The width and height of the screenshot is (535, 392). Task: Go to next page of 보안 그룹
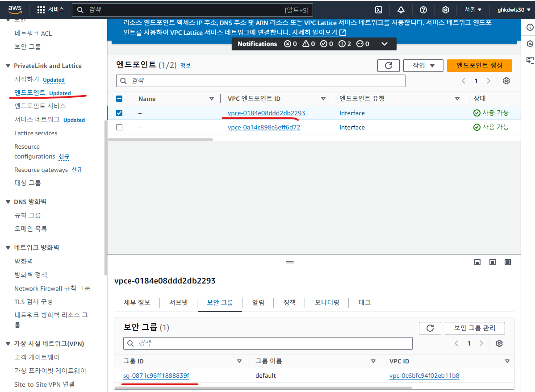[x=481, y=343]
